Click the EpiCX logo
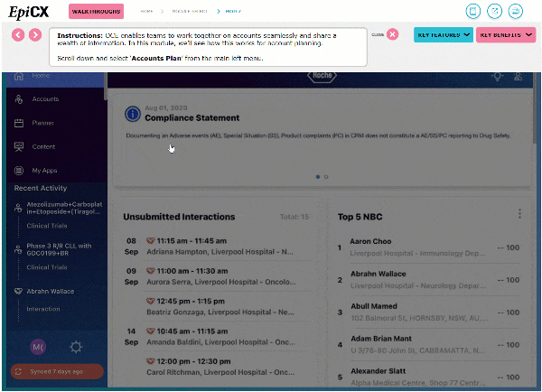Screen dimensions: 542x392 tap(29, 12)
